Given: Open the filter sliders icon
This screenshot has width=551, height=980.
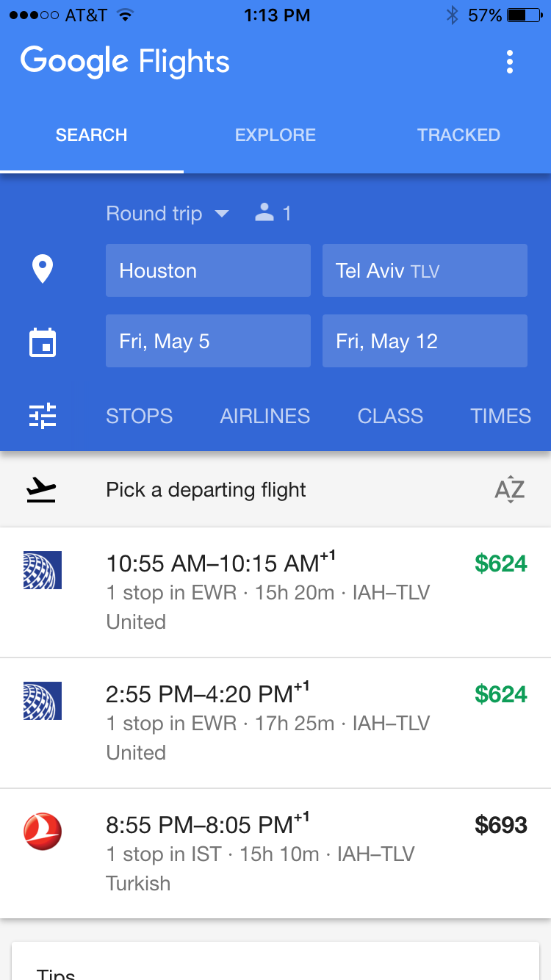Looking at the screenshot, I should point(43,416).
